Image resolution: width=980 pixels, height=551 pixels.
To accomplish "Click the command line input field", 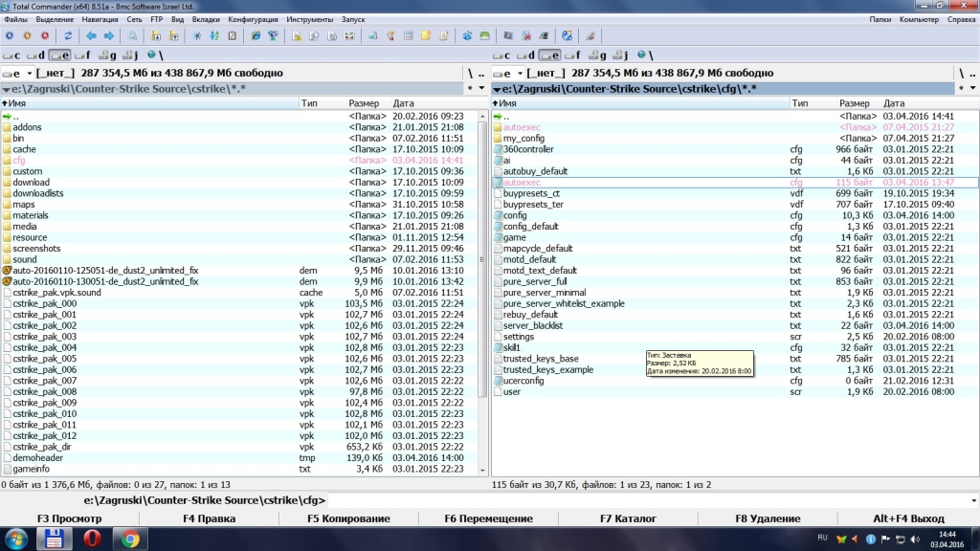I will pos(651,500).
